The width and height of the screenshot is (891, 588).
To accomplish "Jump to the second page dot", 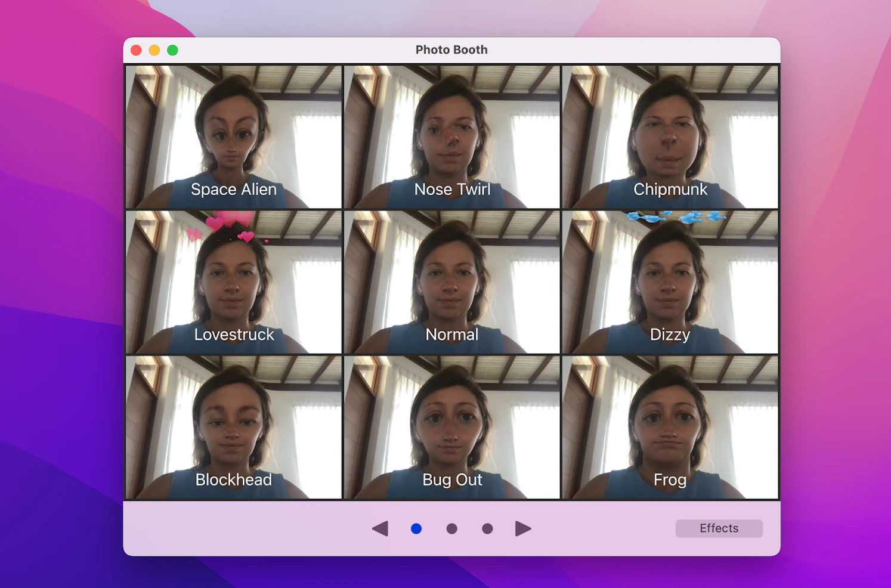I will (452, 528).
